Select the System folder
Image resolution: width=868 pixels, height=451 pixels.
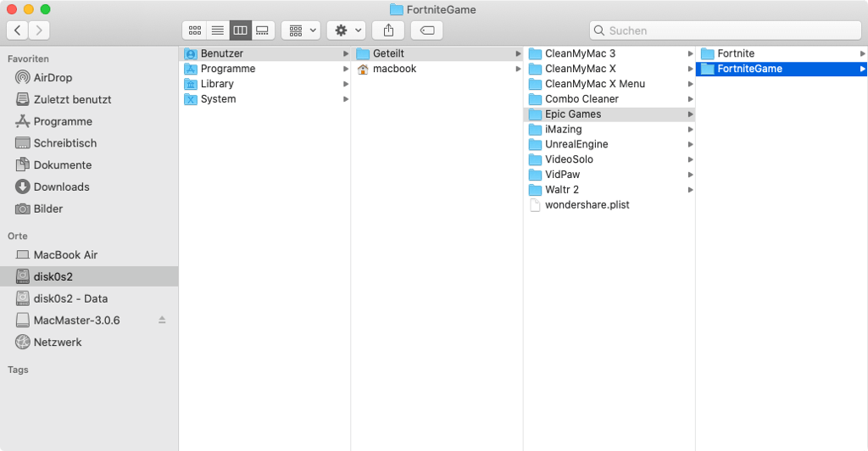265,99
